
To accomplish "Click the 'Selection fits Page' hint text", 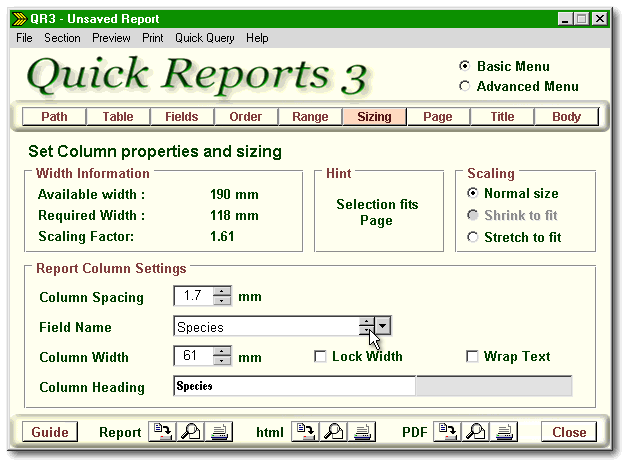I will [x=377, y=212].
